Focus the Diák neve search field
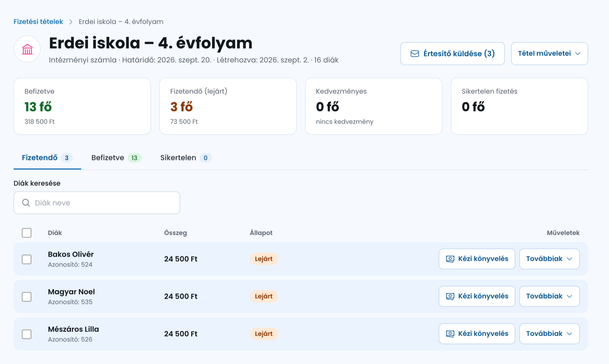 97,203
